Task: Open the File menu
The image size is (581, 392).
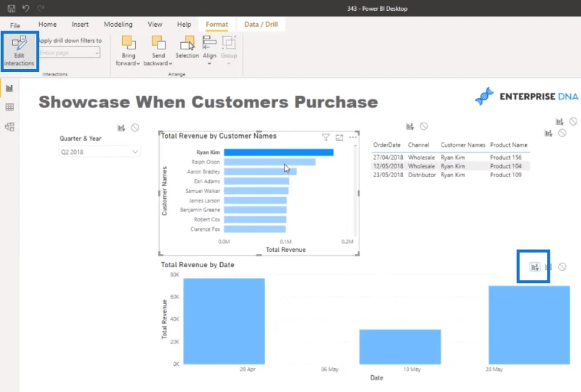Action: click(x=15, y=25)
